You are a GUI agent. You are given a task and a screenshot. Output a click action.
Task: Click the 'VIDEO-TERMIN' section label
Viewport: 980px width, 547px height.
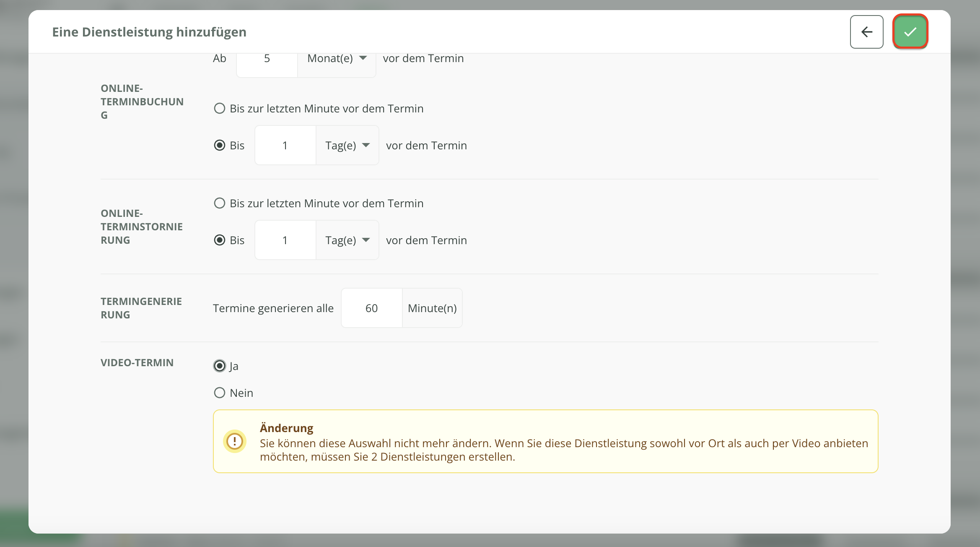[x=137, y=363]
